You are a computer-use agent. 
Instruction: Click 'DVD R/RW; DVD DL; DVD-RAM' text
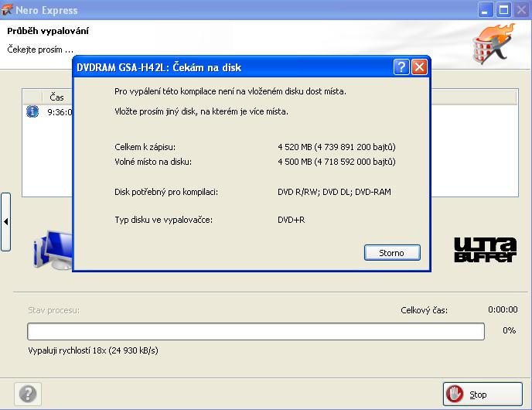pyautogui.click(x=334, y=192)
